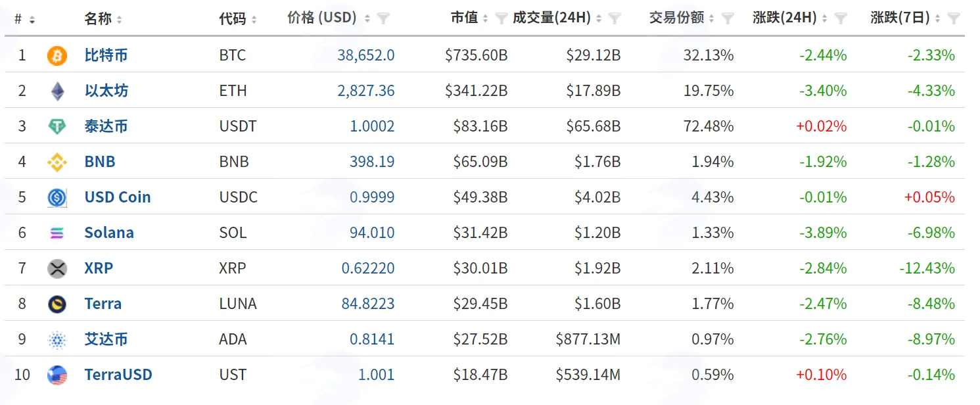
Task: Open the USD Coin link
Action: (118, 197)
